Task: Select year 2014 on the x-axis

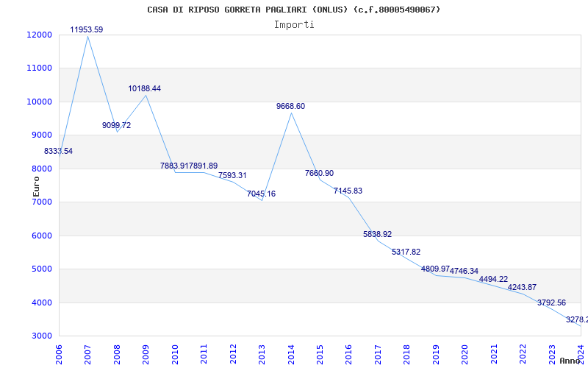Action: tap(290, 354)
